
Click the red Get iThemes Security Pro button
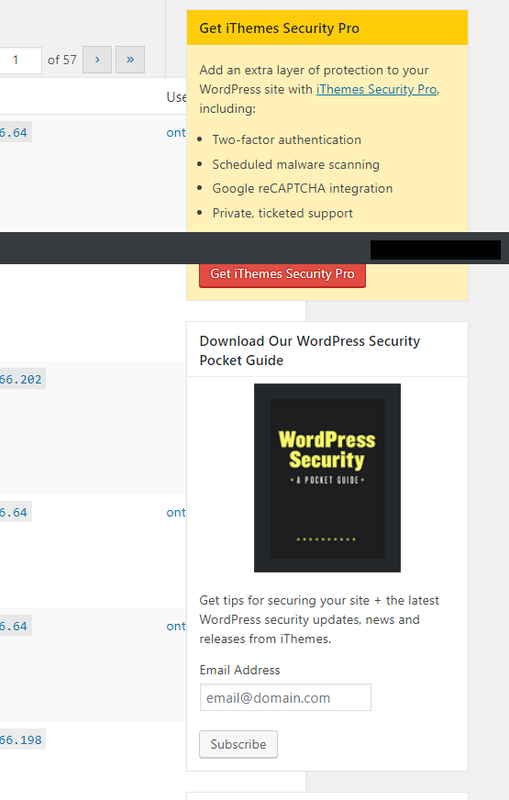coord(282,275)
